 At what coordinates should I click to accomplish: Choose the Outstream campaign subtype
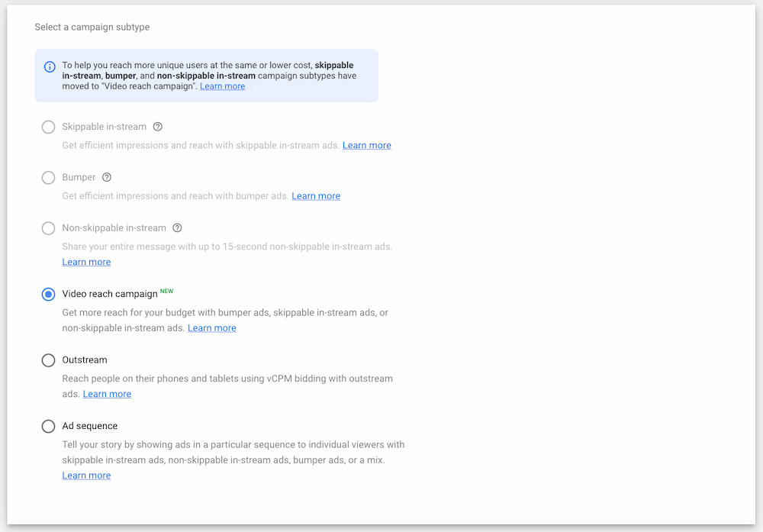click(48, 360)
